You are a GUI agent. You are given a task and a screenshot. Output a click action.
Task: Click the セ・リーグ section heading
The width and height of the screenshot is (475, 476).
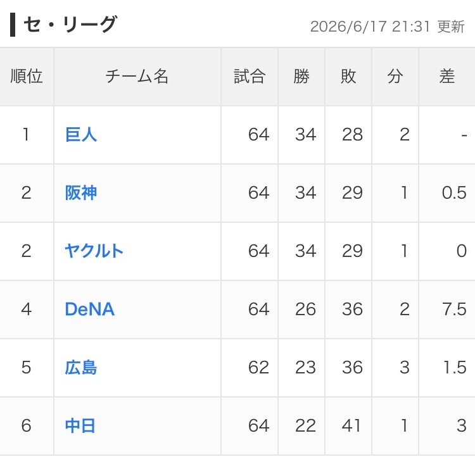click(x=70, y=24)
